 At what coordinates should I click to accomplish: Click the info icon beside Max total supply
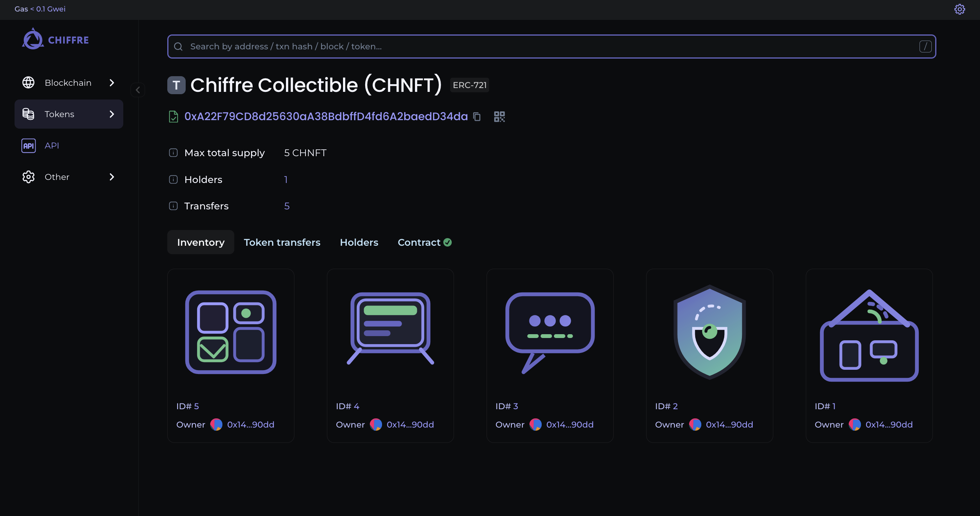(x=173, y=153)
